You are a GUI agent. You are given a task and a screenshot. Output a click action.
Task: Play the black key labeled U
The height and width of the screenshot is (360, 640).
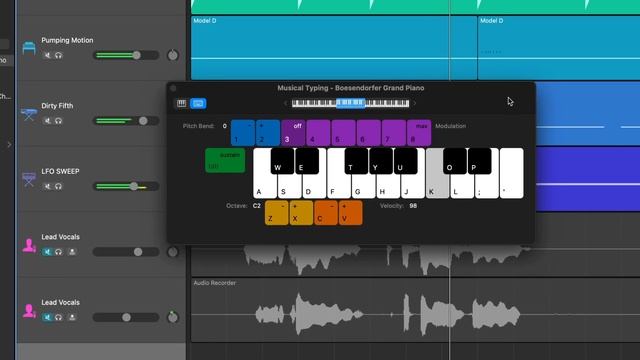[405, 161]
